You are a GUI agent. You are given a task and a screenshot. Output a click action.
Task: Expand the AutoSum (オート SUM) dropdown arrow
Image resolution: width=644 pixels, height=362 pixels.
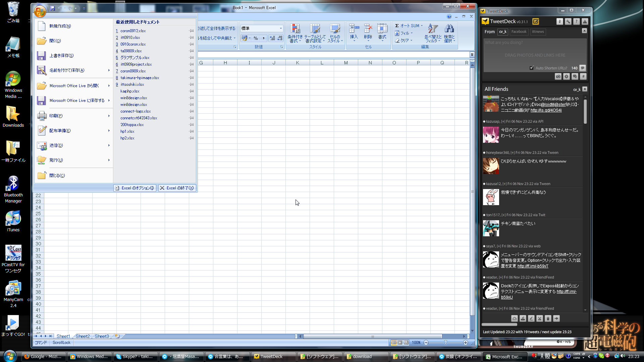point(422,26)
